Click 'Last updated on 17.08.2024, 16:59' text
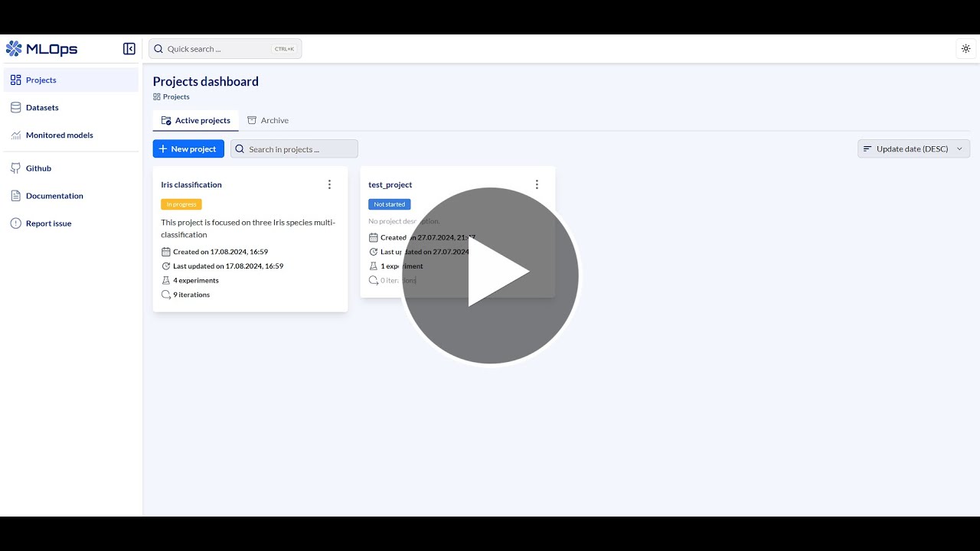 point(228,266)
